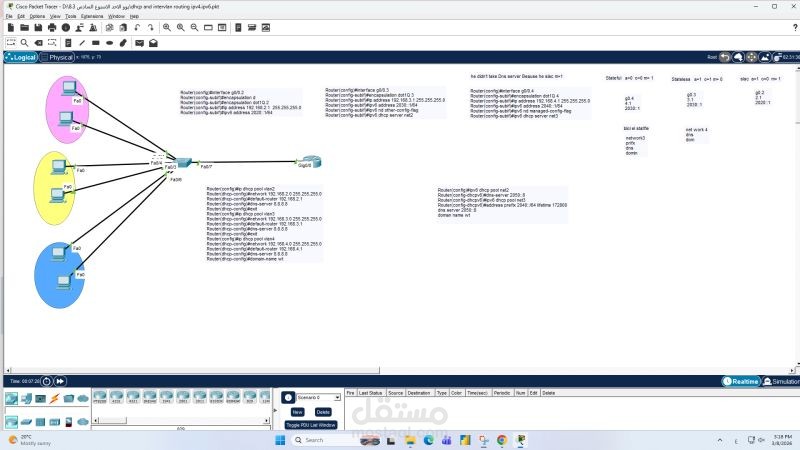
Task: Click the Redo arrow icon
Action: [x=151, y=28]
